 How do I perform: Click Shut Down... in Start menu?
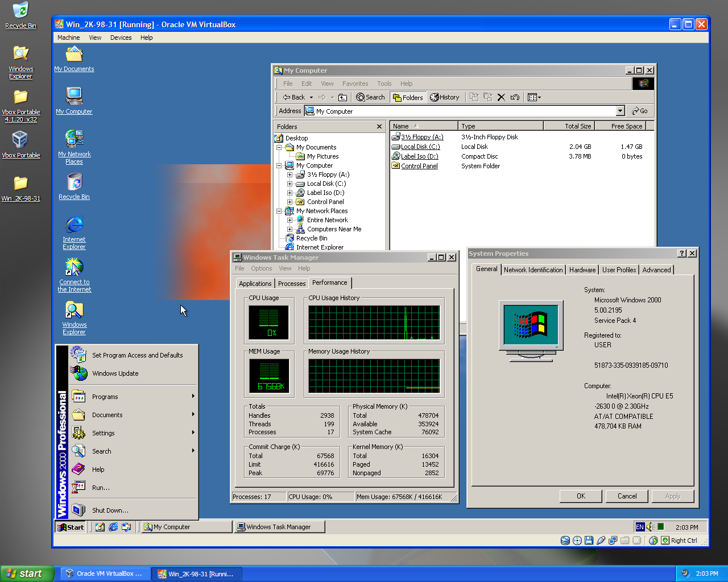tap(134, 510)
